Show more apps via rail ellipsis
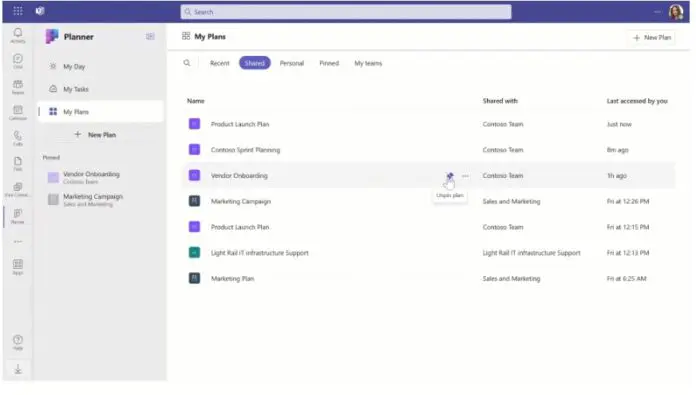696x395 pixels. pos(18,242)
